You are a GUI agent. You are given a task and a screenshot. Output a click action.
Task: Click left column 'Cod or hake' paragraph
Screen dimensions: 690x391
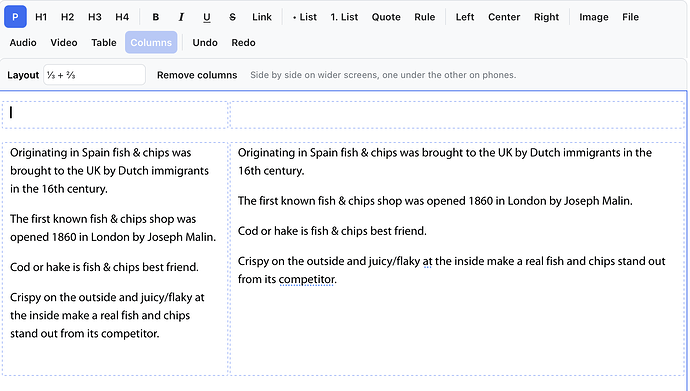point(104,267)
